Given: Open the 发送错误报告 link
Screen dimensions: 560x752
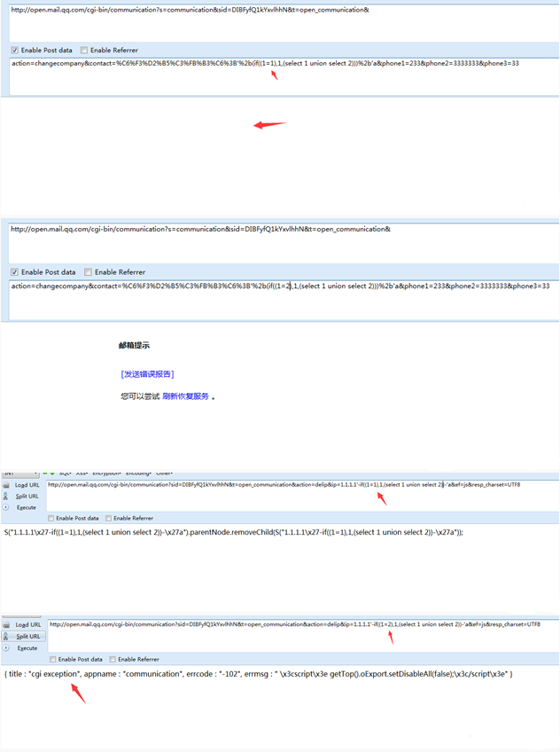Looking at the screenshot, I should (147, 374).
